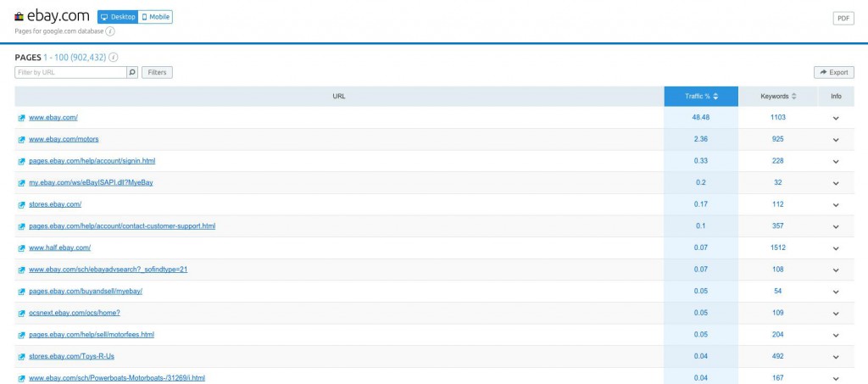Image resolution: width=868 pixels, height=384 pixels.
Task: Expand info chevron for signin.html row
Action: [835, 162]
